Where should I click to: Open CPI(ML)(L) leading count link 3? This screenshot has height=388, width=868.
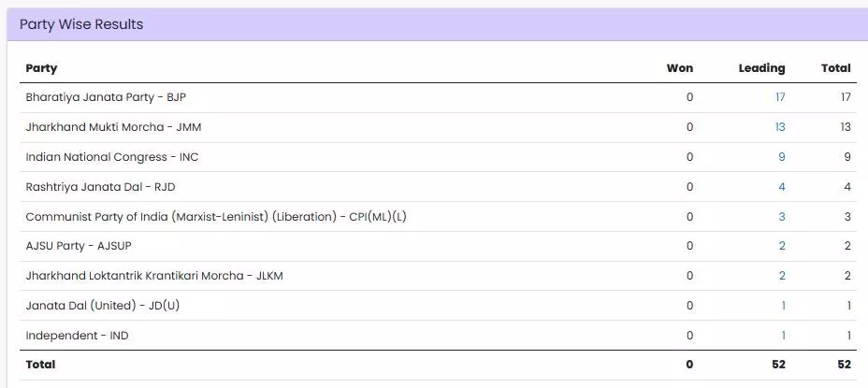[x=782, y=217]
